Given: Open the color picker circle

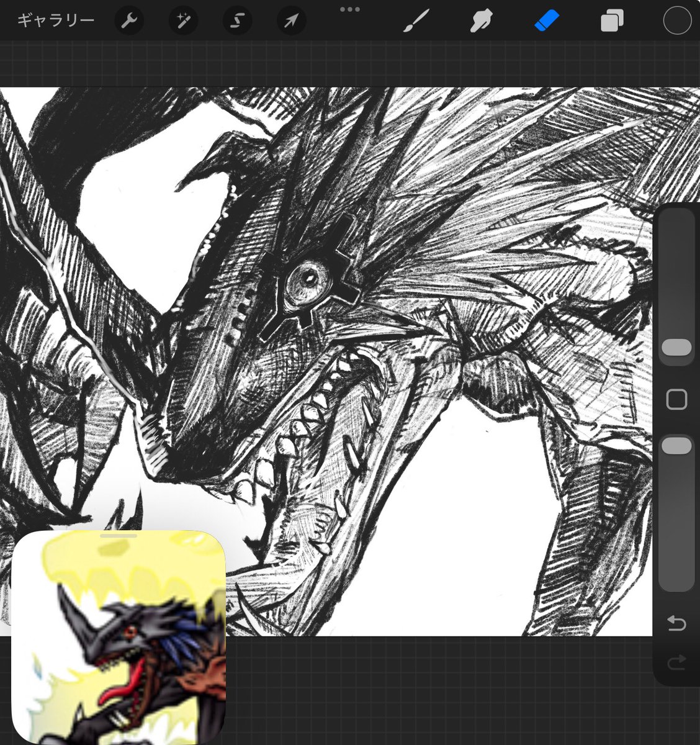Looking at the screenshot, I should 677,21.
